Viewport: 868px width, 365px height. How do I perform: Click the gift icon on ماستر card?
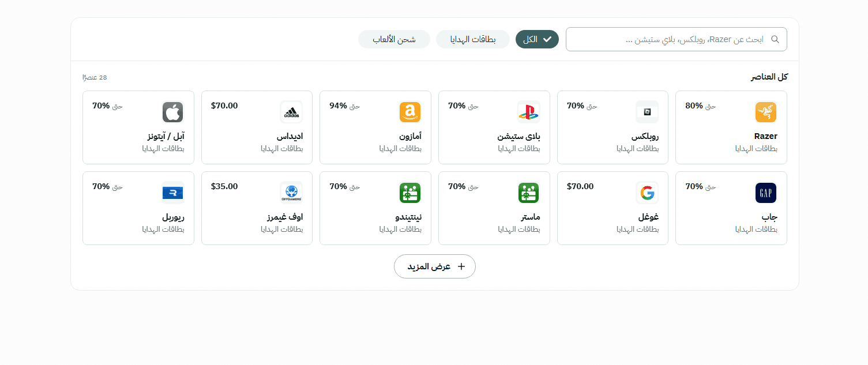click(x=528, y=193)
